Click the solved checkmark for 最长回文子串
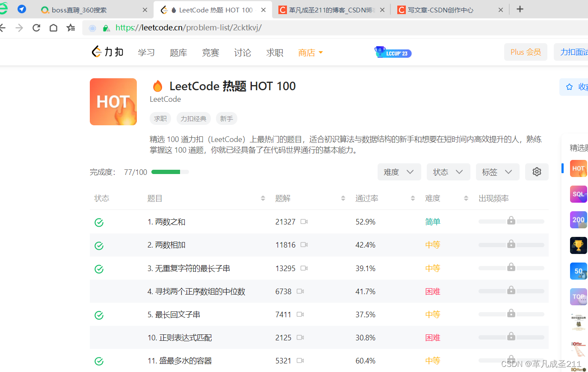The image size is (588, 372). [99, 315]
